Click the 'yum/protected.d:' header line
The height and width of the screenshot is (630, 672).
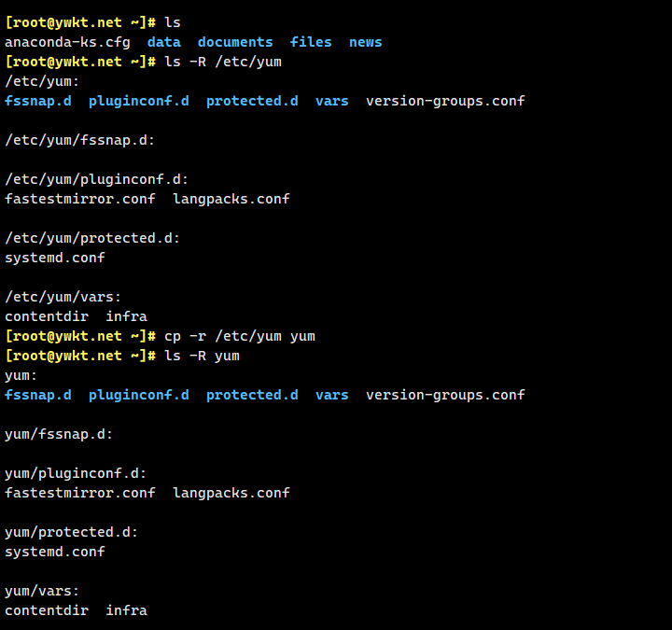(71, 532)
